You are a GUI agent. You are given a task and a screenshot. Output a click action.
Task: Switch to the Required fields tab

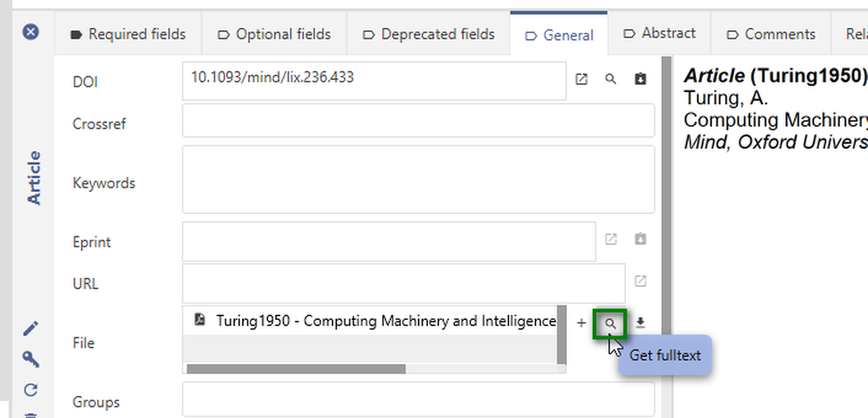[x=128, y=35]
